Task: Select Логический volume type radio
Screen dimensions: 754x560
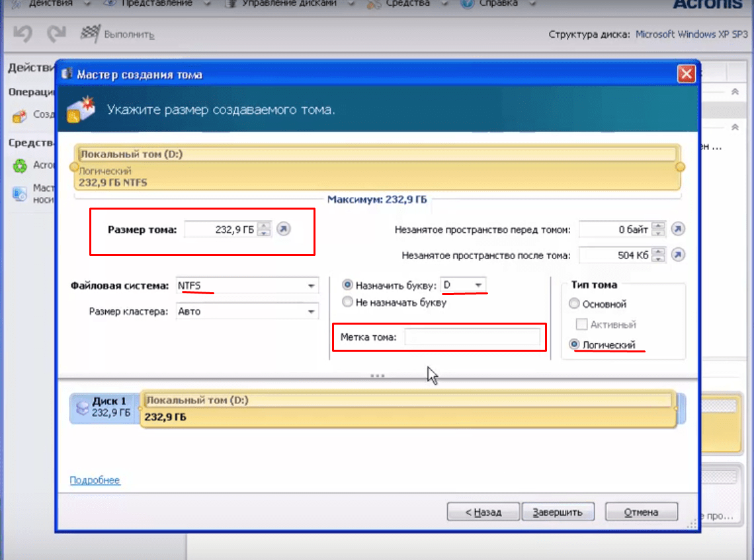Action: point(574,344)
